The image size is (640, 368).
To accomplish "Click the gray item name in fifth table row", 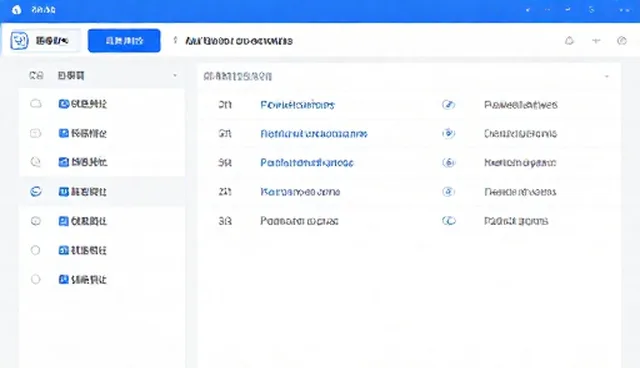I will tap(299, 221).
